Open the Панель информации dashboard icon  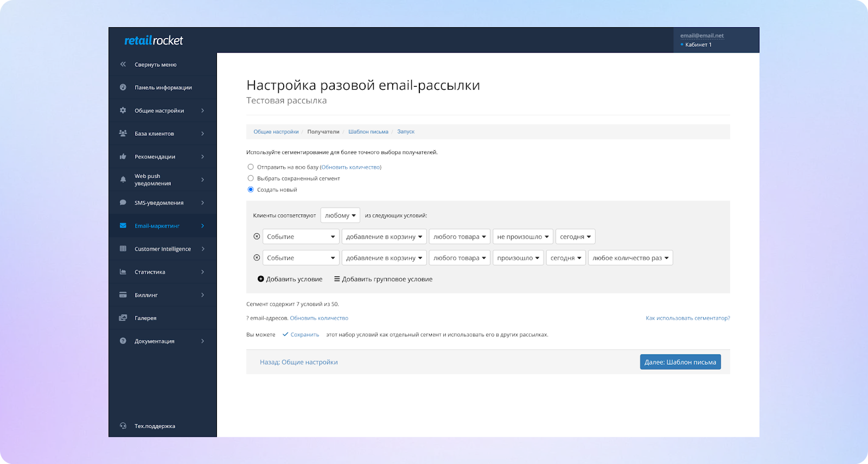click(123, 87)
